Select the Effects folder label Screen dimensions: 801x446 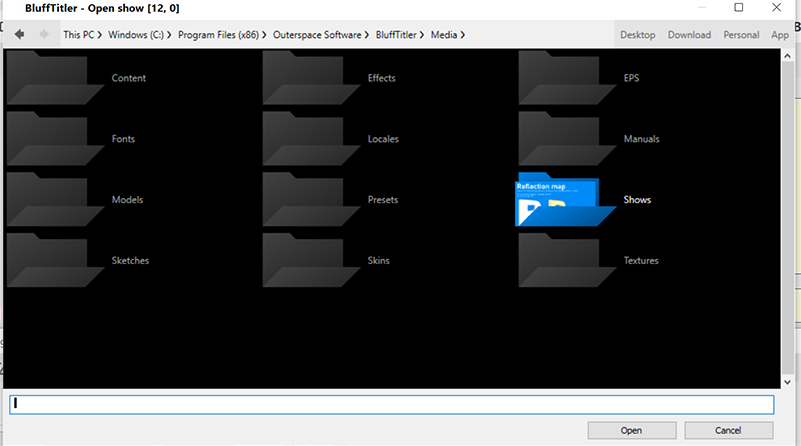(382, 78)
